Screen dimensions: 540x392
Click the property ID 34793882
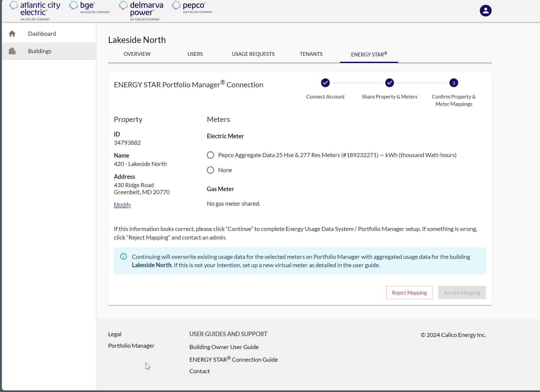pyautogui.click(x=127, y=143)
